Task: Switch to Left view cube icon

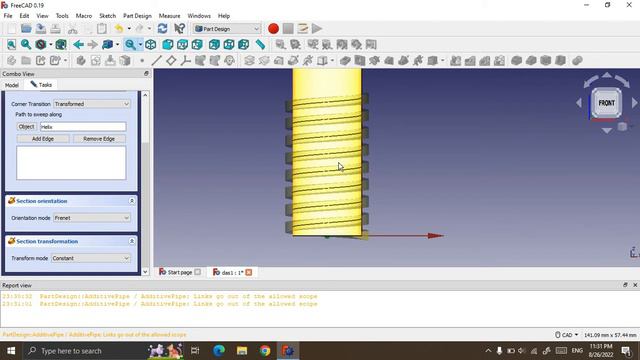Action: point(244,44)
